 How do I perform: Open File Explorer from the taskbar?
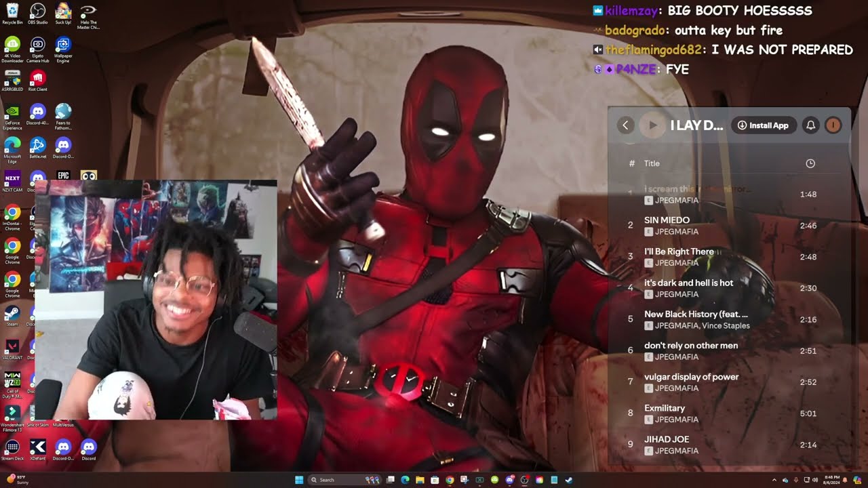tap(420, 480)
